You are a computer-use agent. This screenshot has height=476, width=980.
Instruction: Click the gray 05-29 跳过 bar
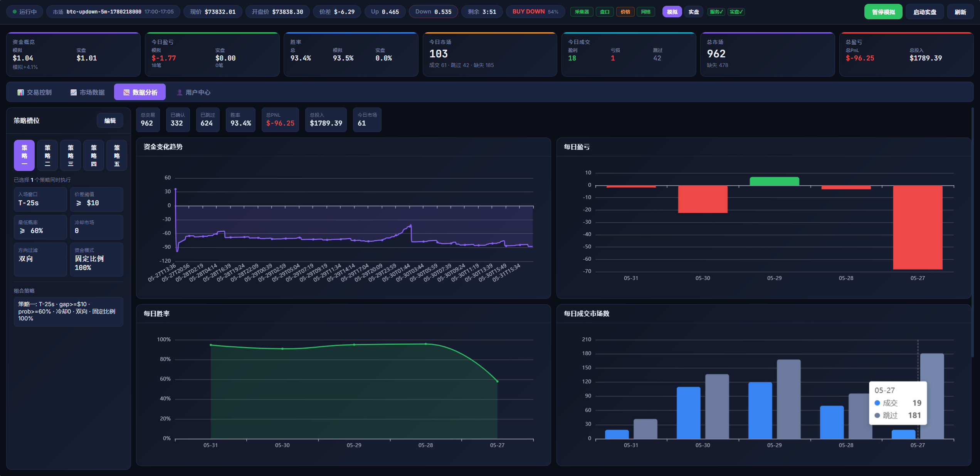click(788, 399)
